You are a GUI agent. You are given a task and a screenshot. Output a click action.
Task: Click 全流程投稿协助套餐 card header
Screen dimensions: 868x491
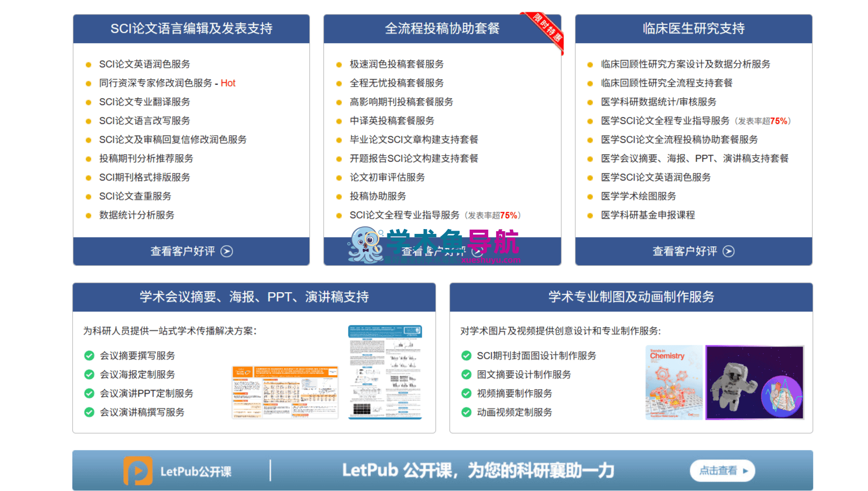442,29
